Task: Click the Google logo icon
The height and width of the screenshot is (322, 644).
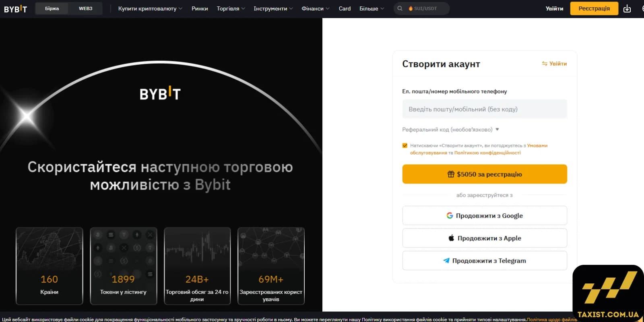Action: tap(450, 216)
